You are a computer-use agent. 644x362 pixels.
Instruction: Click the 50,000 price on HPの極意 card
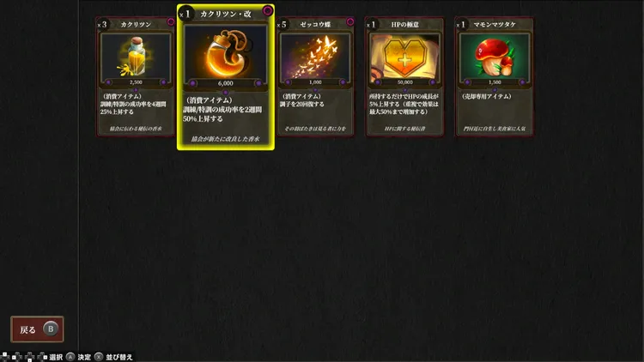click(405, 82)
